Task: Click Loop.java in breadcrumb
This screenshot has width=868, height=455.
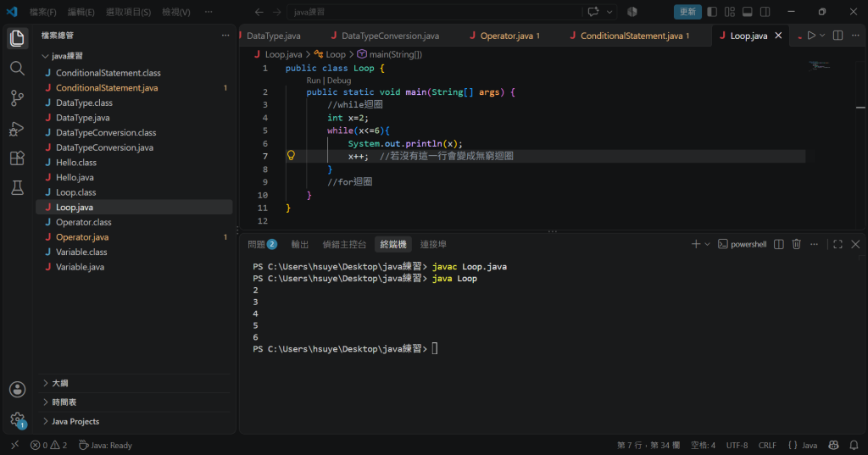Action: (283, 54)
